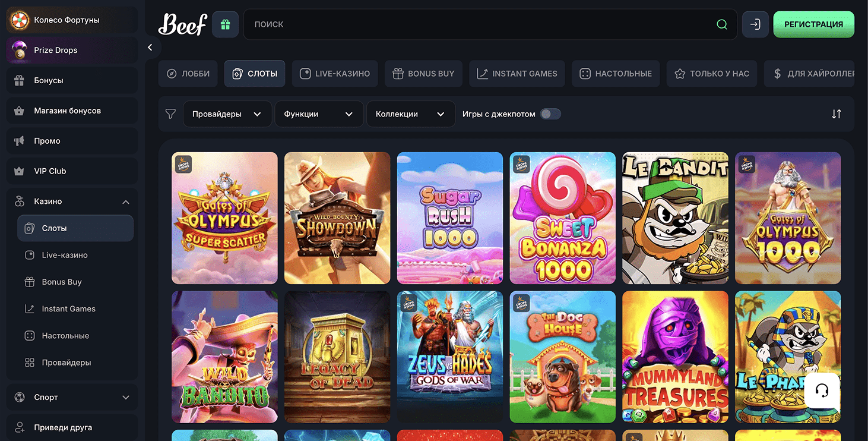Click the РЕГИСТРАЦИЯ button

pos(813,24)
